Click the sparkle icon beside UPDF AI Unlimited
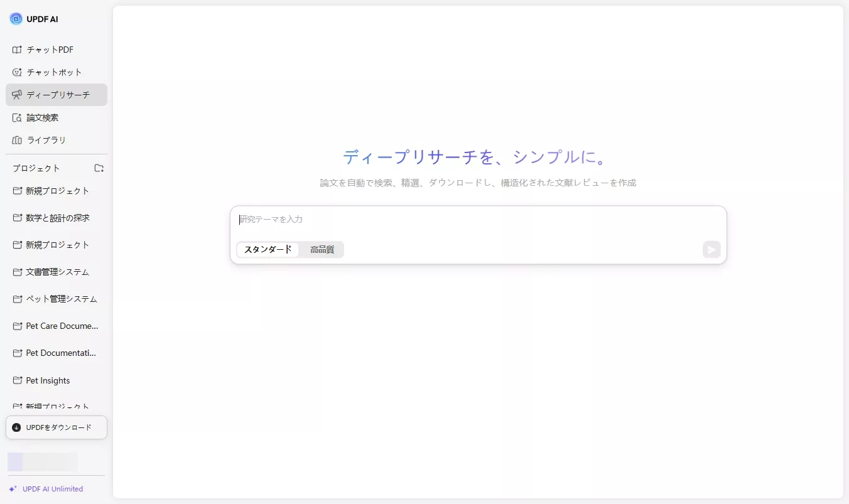Screen dimensions: 849x504 13,489
